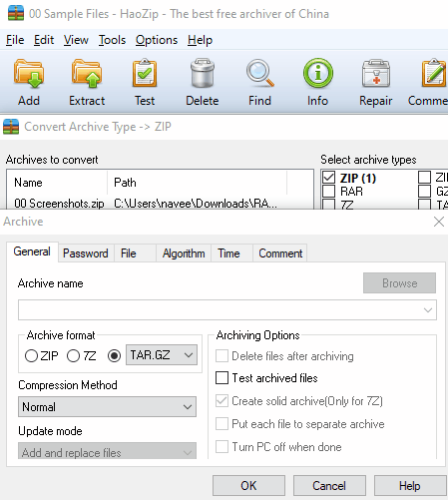Switch to the General tab
The width and height of the screenshot is (448, 500).
pos(32,251)
